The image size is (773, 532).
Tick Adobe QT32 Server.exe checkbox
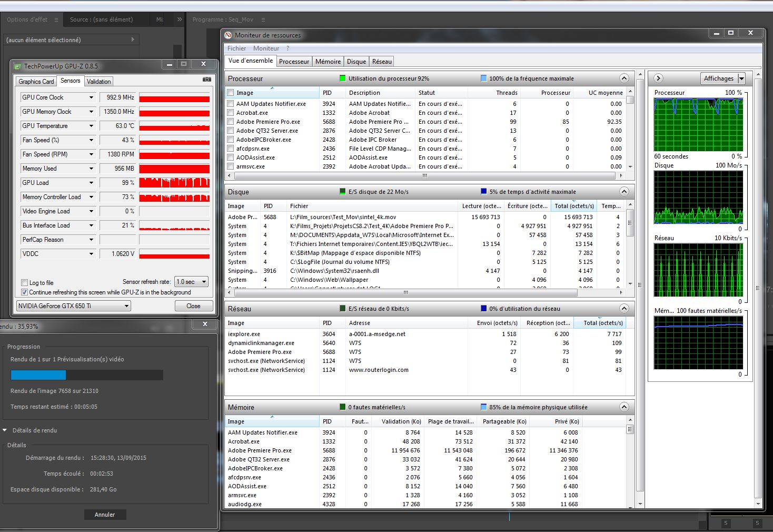pyautogui.click(x=230, y=131)
